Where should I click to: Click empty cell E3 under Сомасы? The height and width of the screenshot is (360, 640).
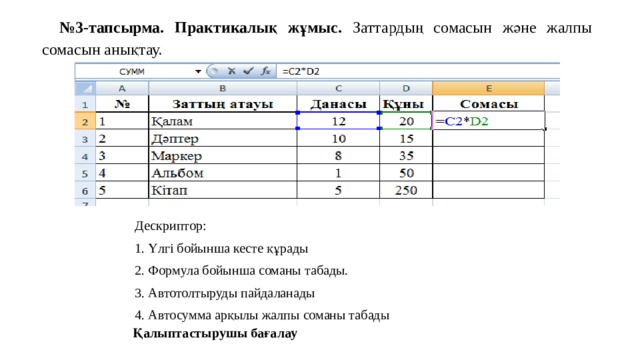tap(489, 139)
